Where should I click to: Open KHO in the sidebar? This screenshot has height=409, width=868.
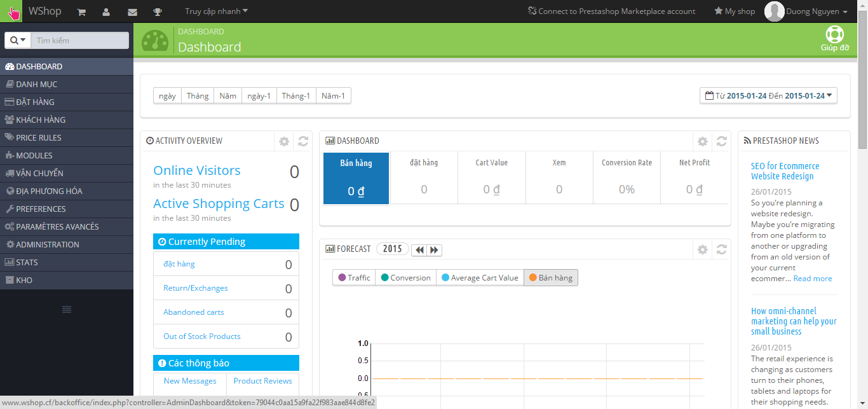tap(67, 280)
